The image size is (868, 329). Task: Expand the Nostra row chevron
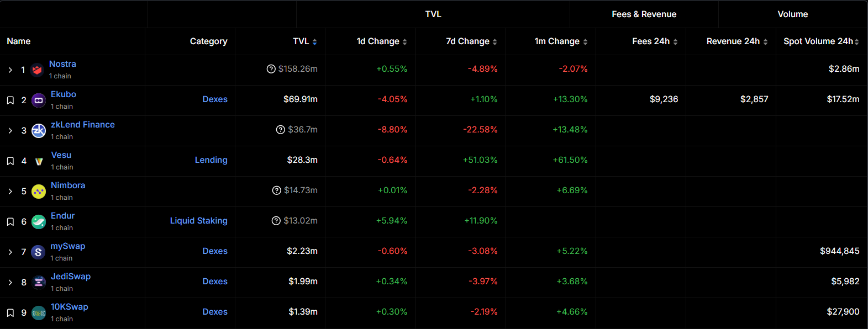pyautogui.click(x=10, y=70)
